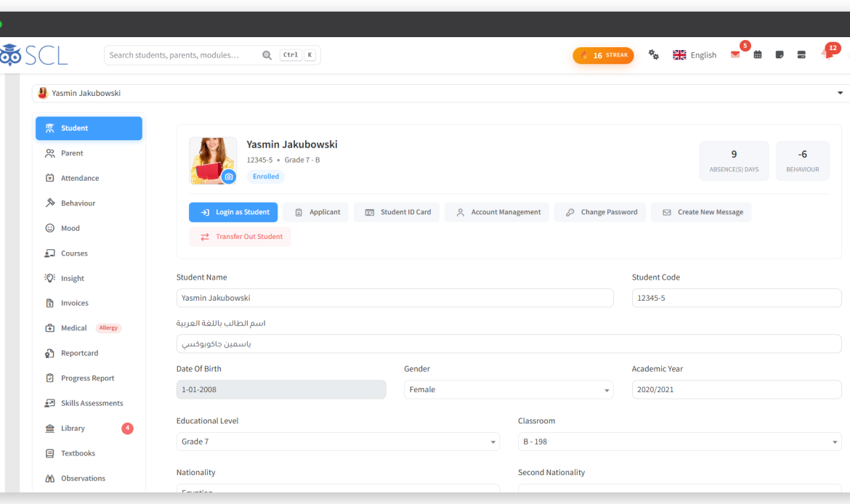The height and width of the screenshot is (504, 850).
Task: Click the search magnifier icon
Action: click(267, 55)
